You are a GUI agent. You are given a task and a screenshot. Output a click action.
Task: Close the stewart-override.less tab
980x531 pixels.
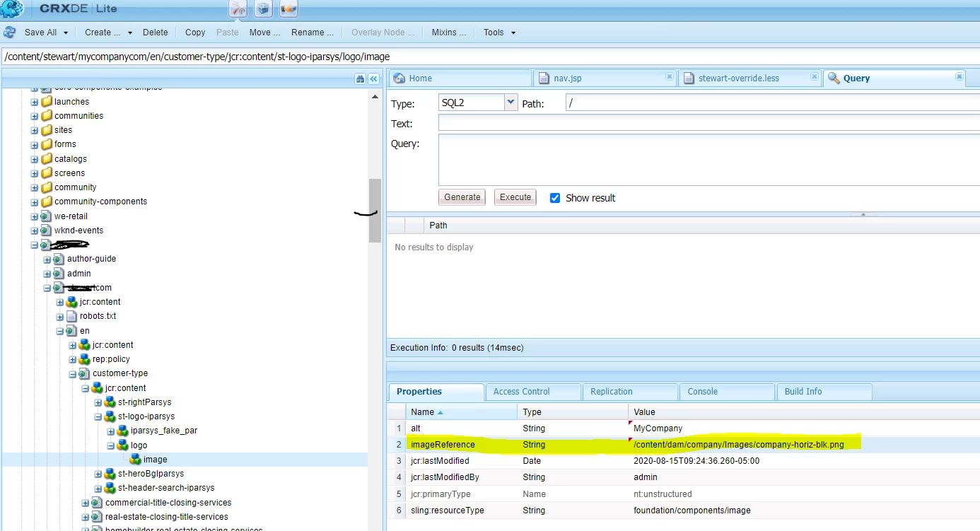(815, 76)
